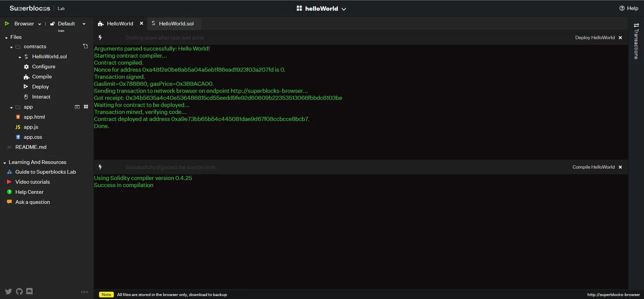Click the CSS3 icon next to app.css
The image size is (644, 299).
(18, 137)
